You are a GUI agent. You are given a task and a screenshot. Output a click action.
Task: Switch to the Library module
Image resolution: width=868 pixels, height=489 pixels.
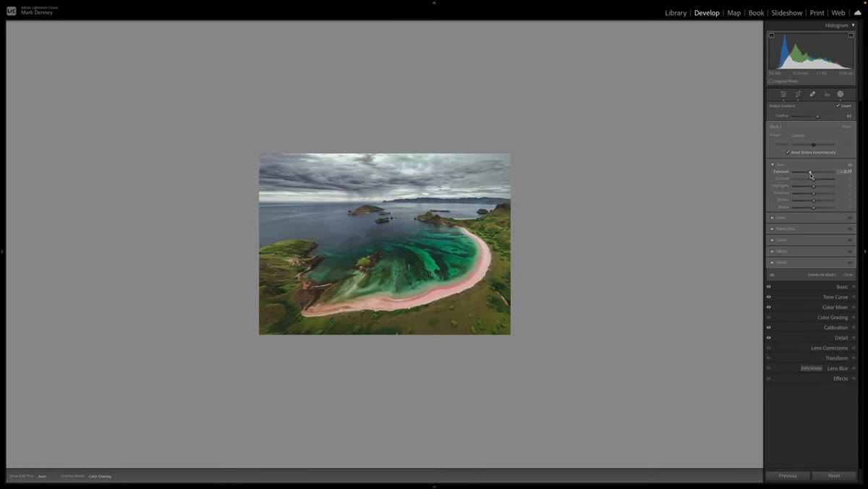click(676, 13)
